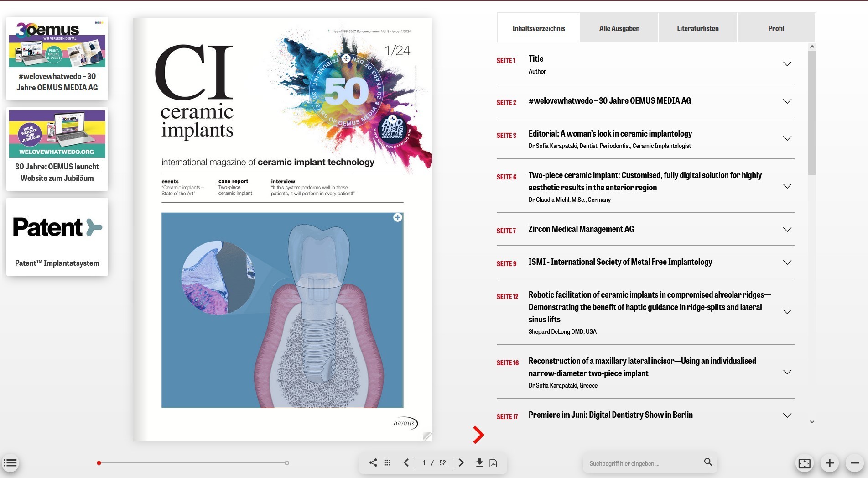Click the plus hotspot on cover illustration

click(x=398, y=217)
